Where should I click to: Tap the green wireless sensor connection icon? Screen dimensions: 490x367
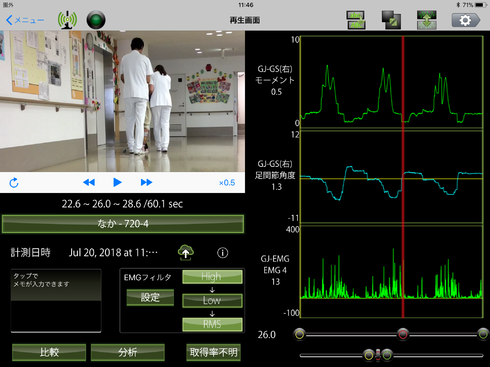pyautogui.click(x=67, y=20)
